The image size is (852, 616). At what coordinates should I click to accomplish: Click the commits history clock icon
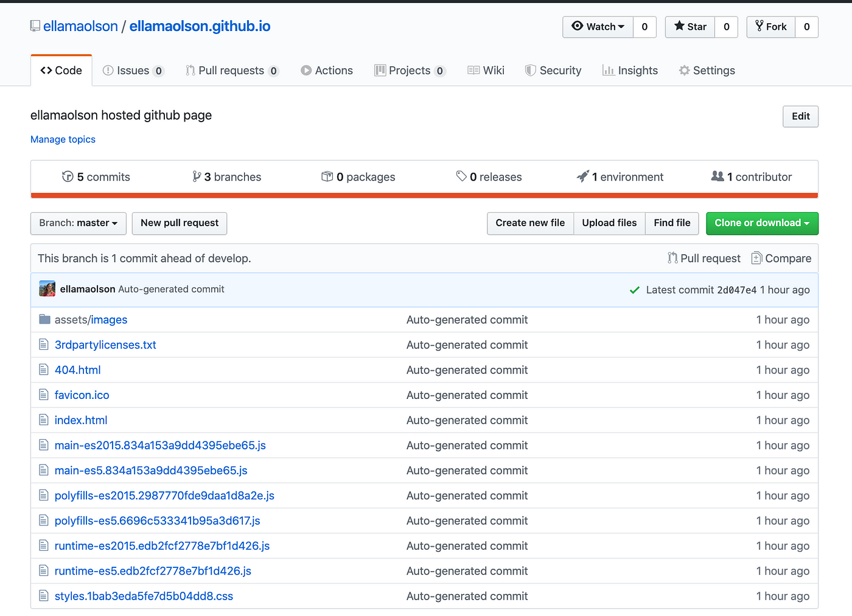pyautogui.click(x=68, y=176)
